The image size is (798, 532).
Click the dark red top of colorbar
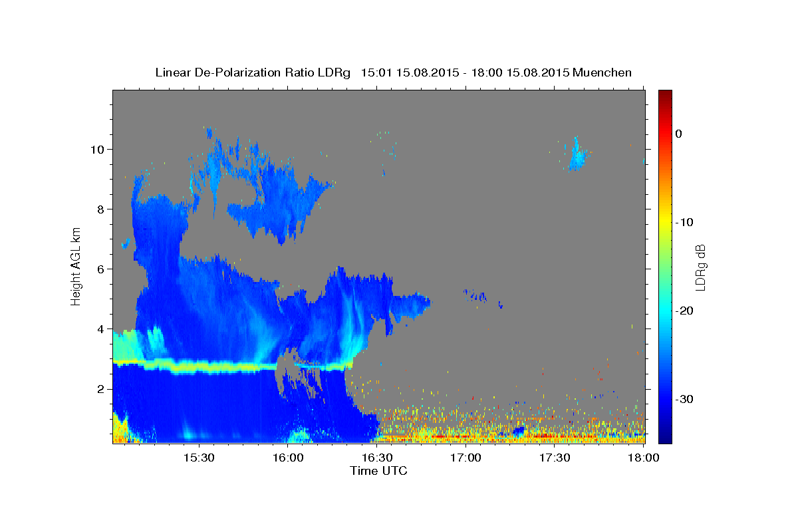click(x=665, y=96)
